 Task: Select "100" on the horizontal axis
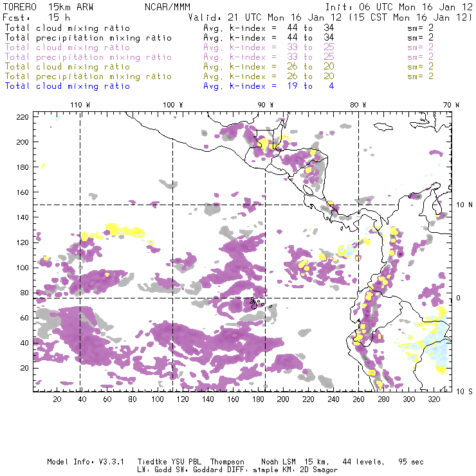(158, 399)
